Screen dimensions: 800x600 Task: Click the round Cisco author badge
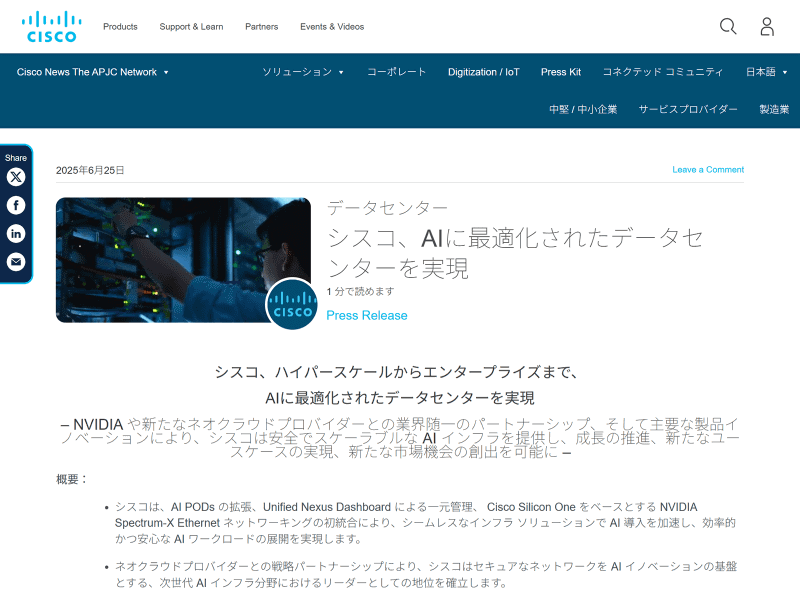click(292, 304)
